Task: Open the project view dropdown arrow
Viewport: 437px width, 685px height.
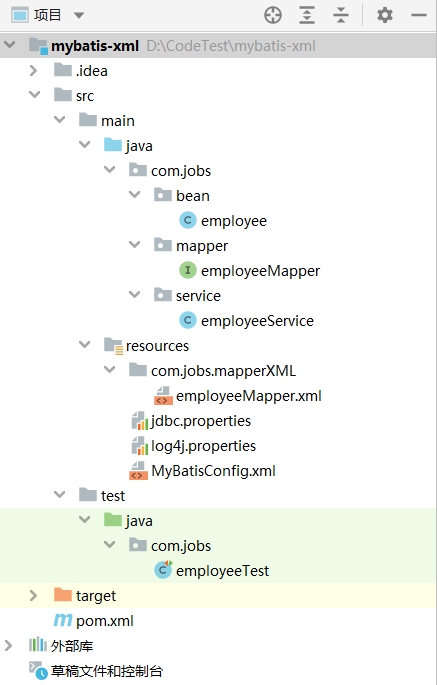Action: click(x=79, y=16)
